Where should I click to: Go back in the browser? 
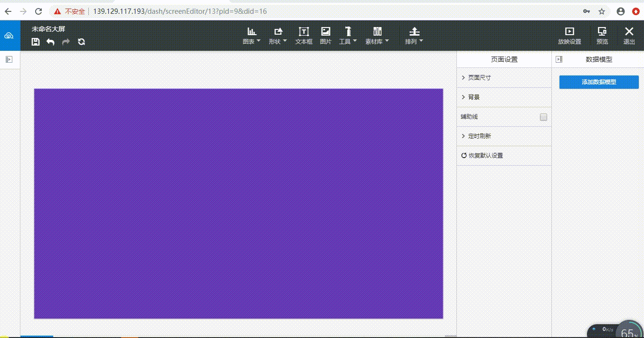coord(8,11)
